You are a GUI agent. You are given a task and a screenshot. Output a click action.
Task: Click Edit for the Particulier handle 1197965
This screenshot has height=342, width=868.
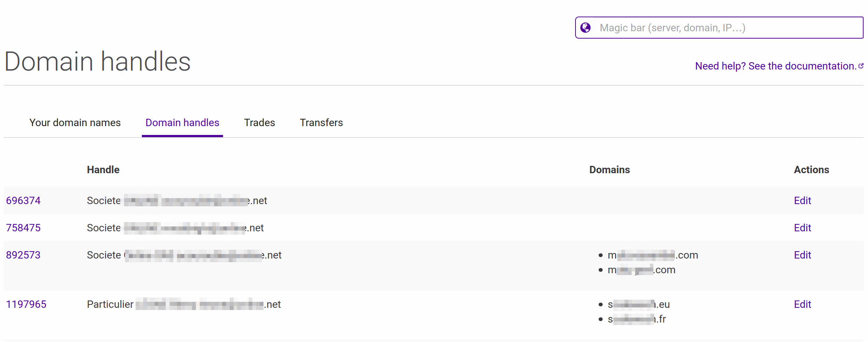point(802,304)
